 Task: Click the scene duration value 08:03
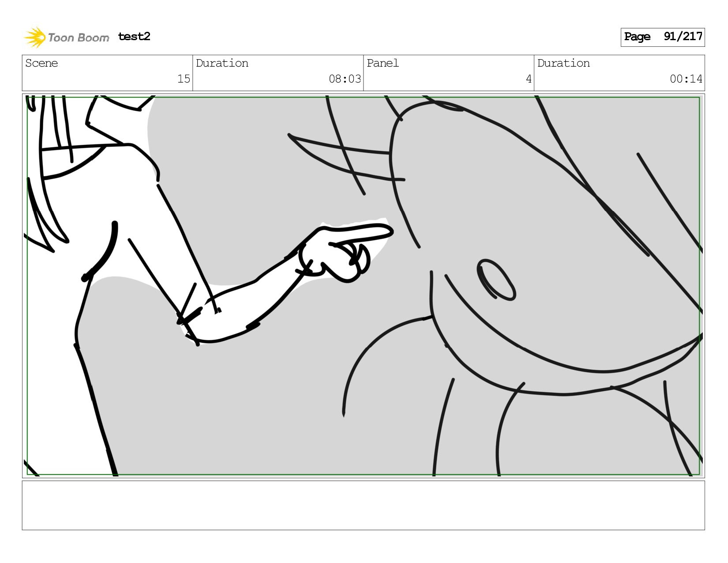(345, 79)
